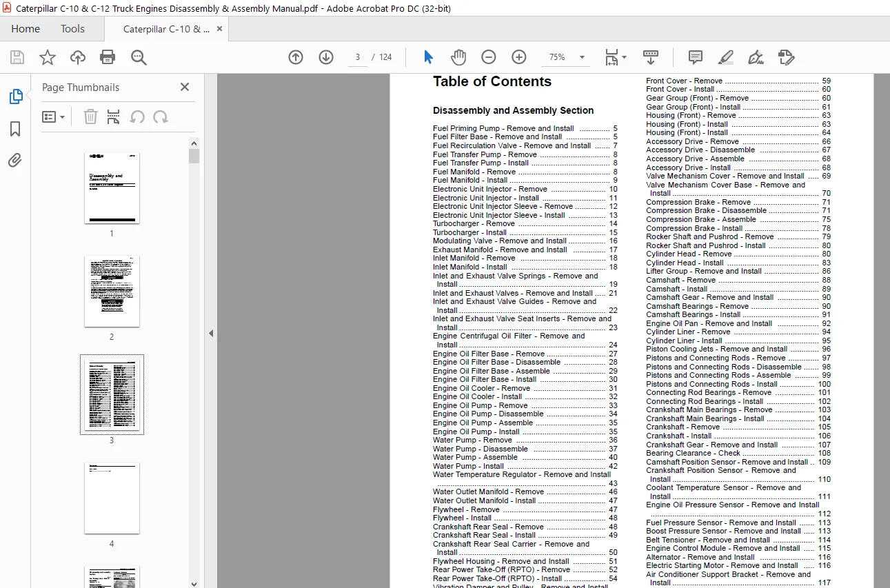Image resolution: width=890 pixels, height=588 pixels.
Task: Open the Bookmarks sidebar panel
Action: tap(15, 129)
